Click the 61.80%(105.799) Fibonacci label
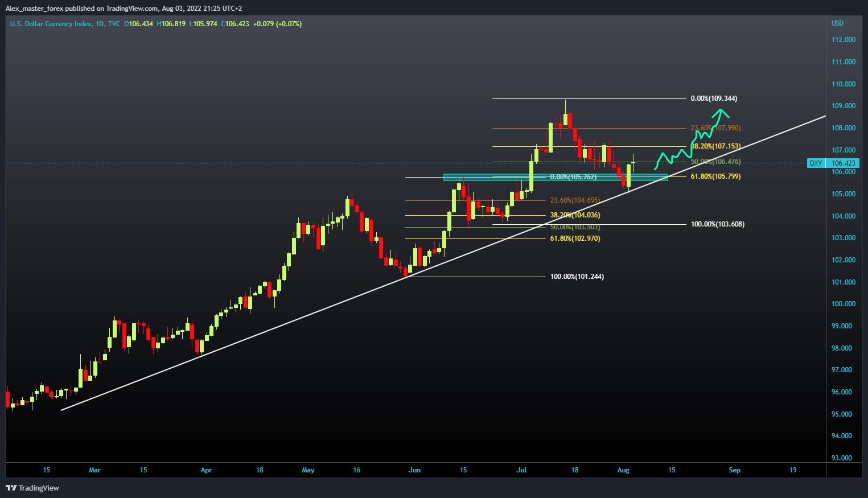 (x=715, y=176)
